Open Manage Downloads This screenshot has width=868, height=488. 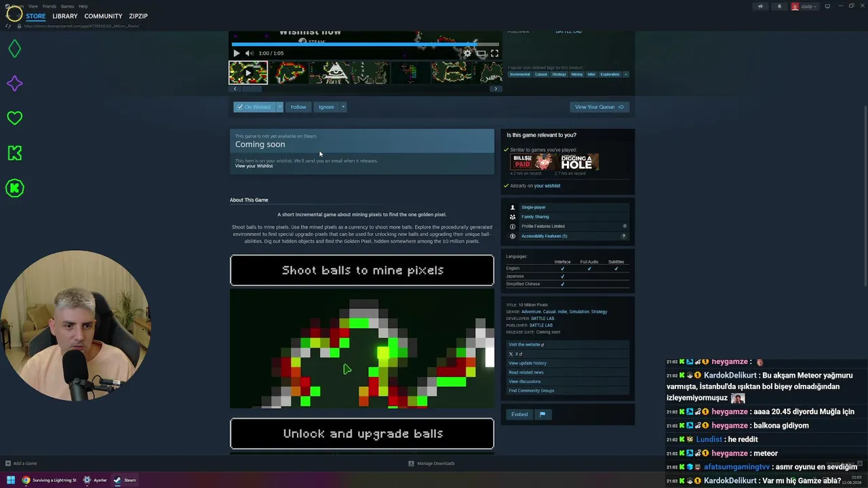click(x=431, y=464)
